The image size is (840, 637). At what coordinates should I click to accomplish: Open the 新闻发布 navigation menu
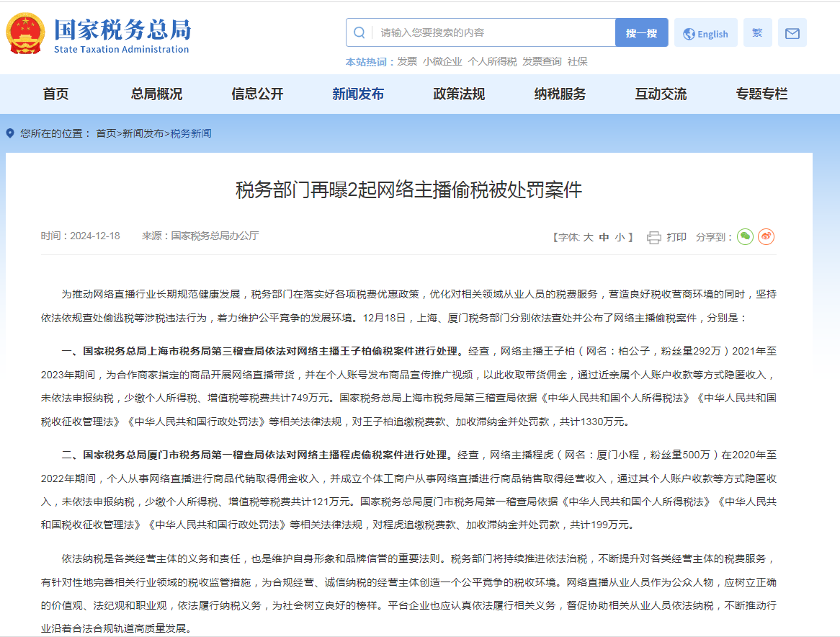pyautogui.click(x=358, y=94)
